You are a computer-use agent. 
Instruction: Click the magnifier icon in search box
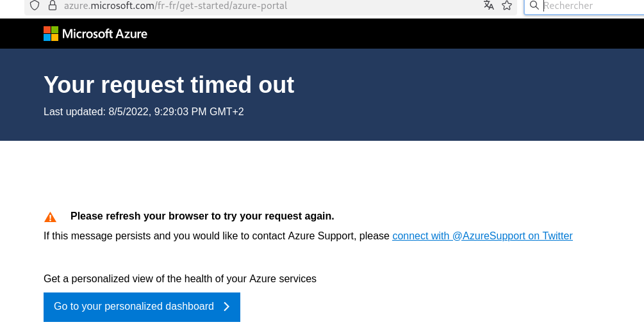534,6
